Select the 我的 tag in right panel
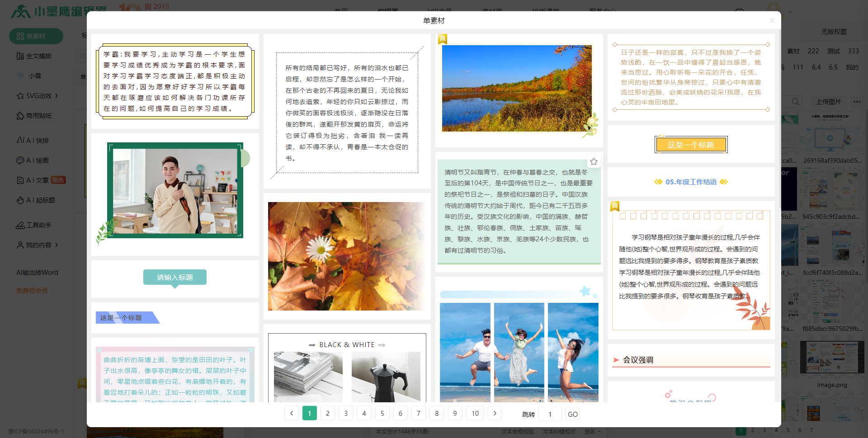 pyautogui.click(x=852, y=67)
